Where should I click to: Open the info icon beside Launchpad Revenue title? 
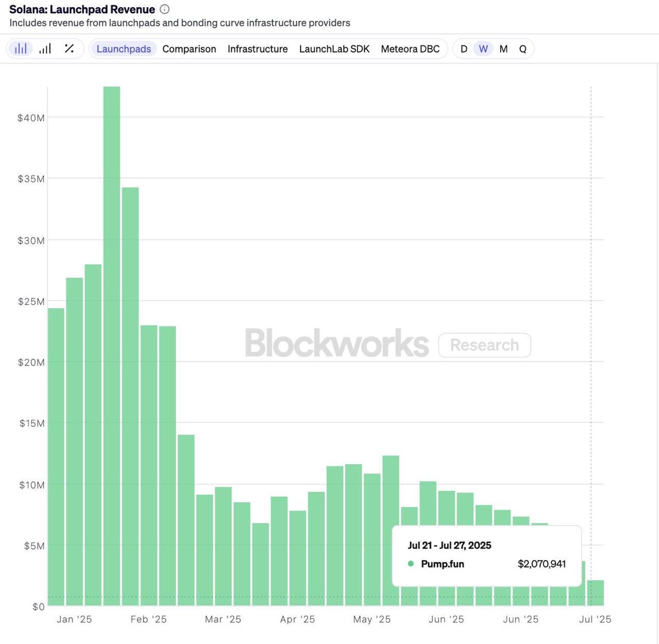(164, 9)
